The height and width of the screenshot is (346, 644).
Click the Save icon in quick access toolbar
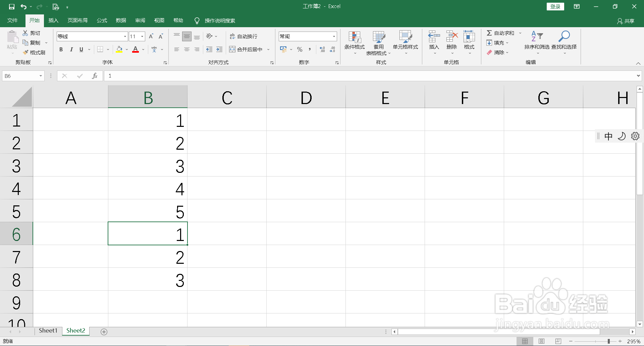click(x=12, y=7)
